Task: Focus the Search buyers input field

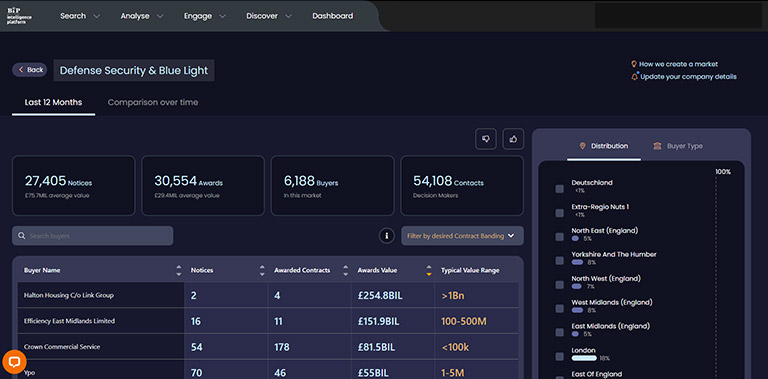Action: tap(93, 236)
